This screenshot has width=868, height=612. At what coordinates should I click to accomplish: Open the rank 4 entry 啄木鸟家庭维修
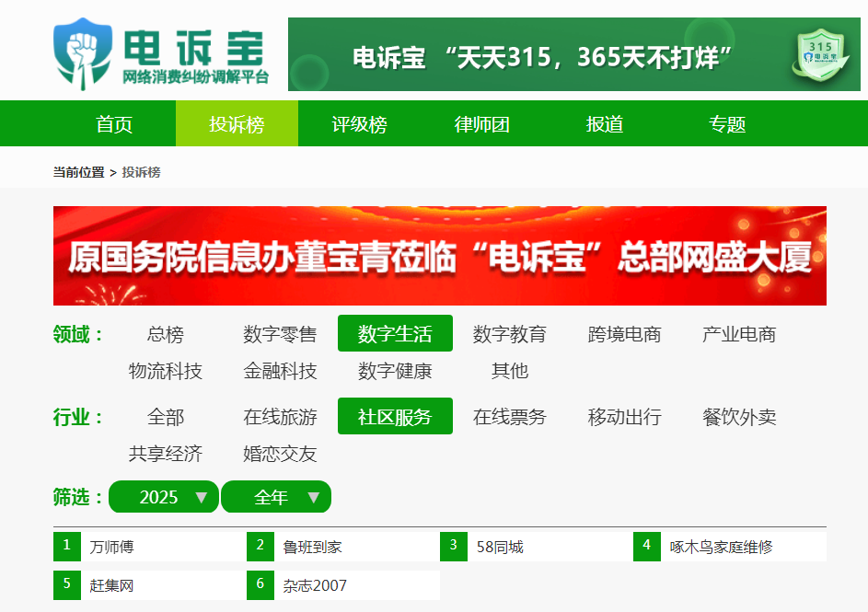point(730,547)
